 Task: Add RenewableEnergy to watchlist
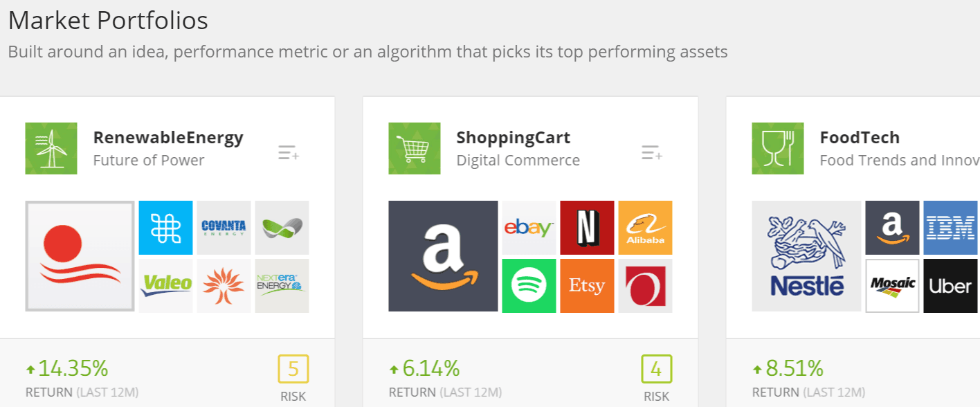288,153
